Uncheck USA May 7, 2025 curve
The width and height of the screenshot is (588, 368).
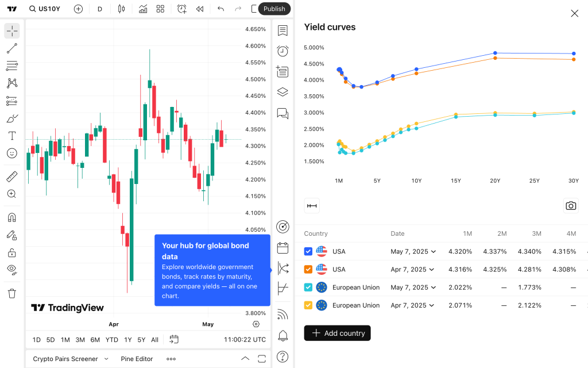[308, 252]
